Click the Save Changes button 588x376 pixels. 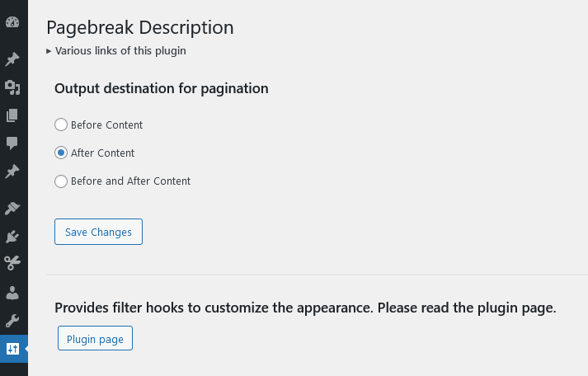(98, 233)
